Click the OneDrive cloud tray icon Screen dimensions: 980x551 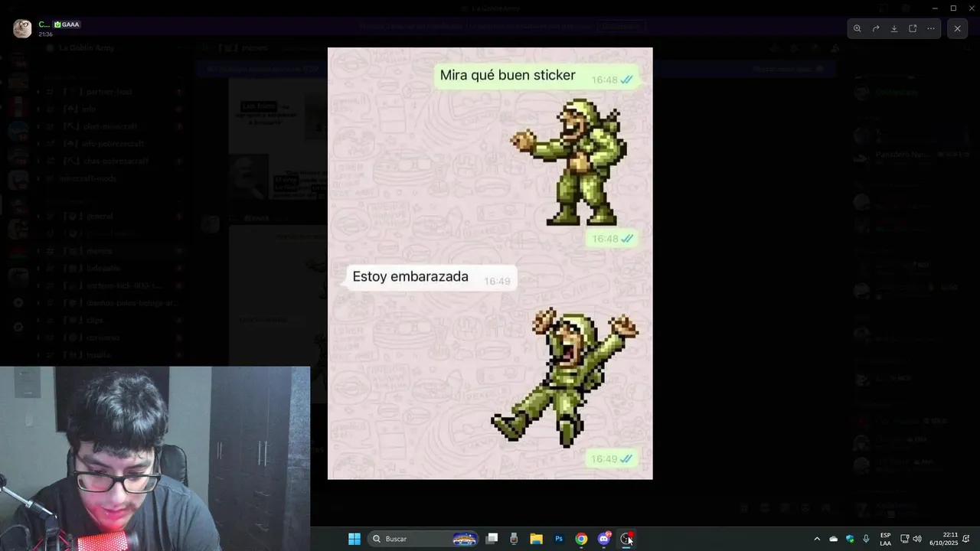click(x=834, y=539)
